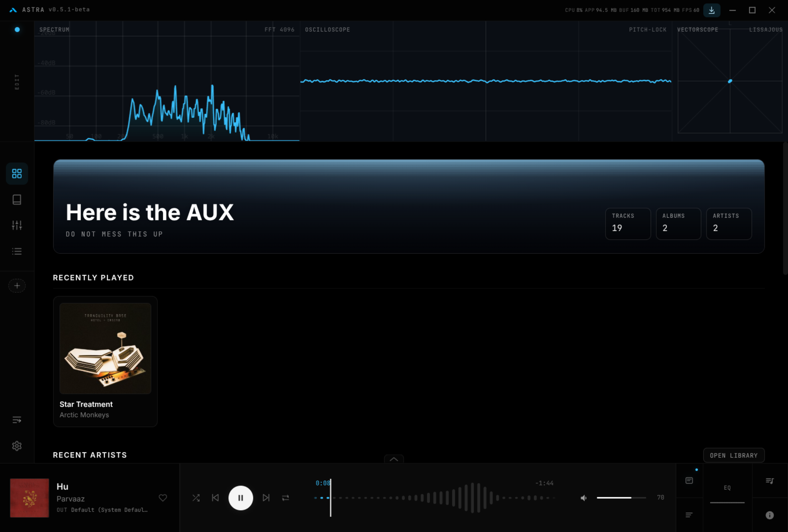788x532 pixels.
Task: Open the mixer sliders icon in sidebar
Action: pos(17,225)
